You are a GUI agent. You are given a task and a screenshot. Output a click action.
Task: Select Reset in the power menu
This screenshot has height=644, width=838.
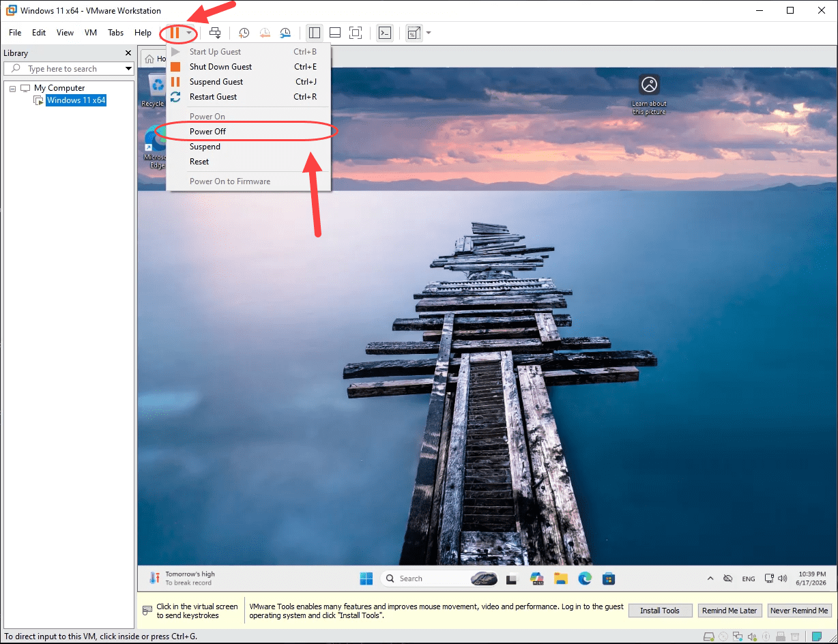click(x=248, y=162)
